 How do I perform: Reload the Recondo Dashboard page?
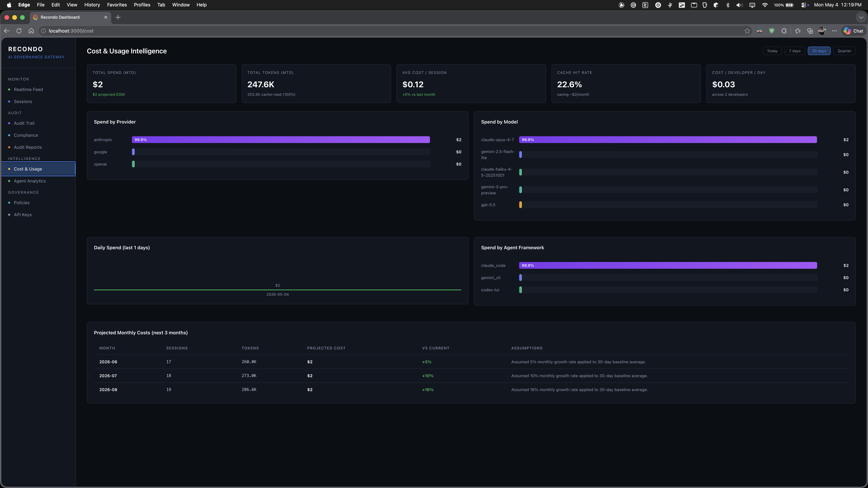pos(19,31)
